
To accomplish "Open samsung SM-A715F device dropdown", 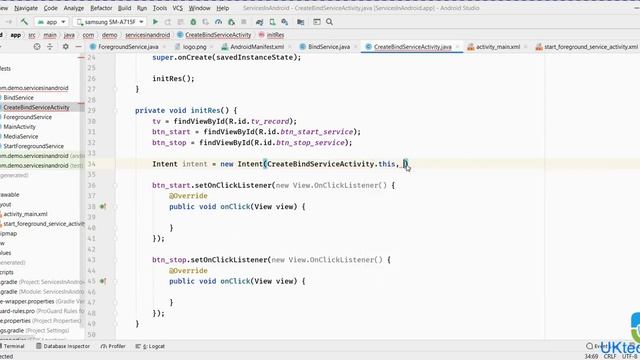I will tap(110, 22).
